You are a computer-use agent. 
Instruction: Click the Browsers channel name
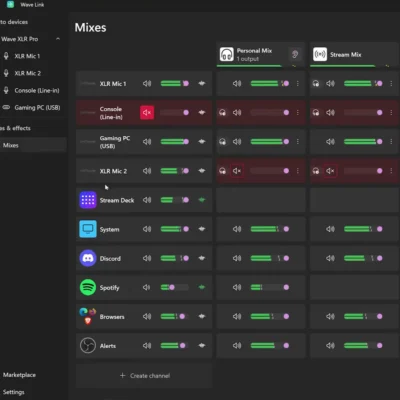[x=112, y=317]
